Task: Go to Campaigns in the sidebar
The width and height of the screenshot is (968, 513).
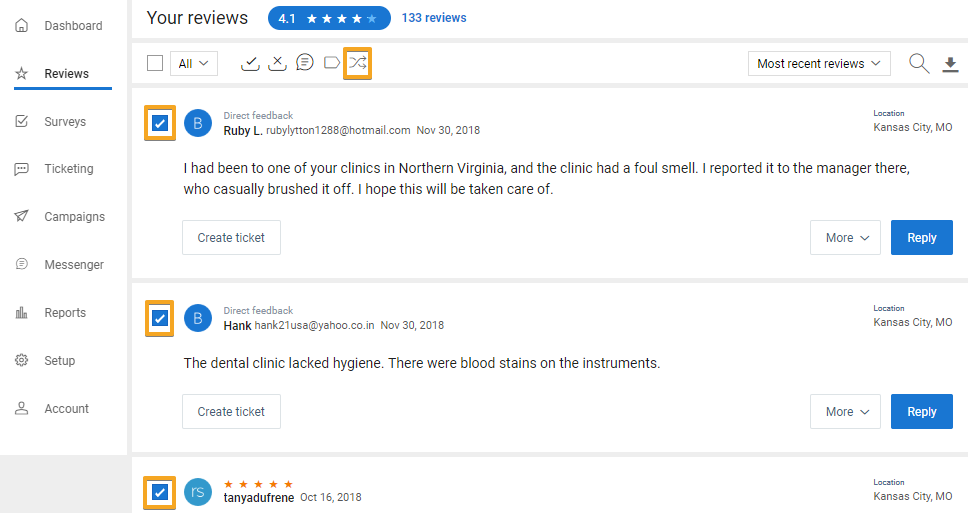Action: point(74,217)
